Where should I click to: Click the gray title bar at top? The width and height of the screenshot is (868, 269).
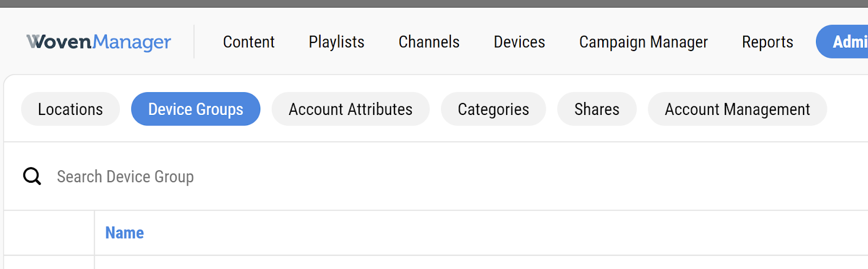click(434, 3)
